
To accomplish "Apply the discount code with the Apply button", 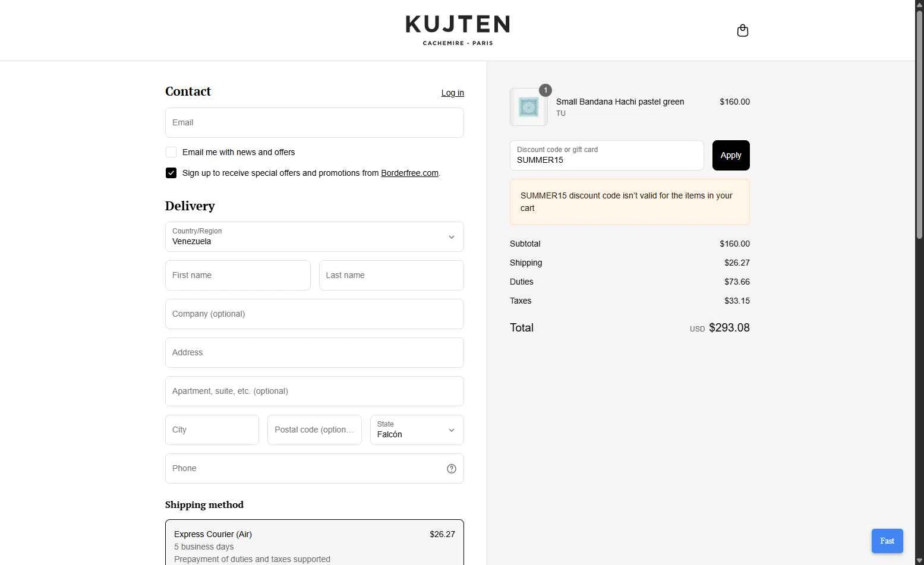I will click(x=731, y=155).
